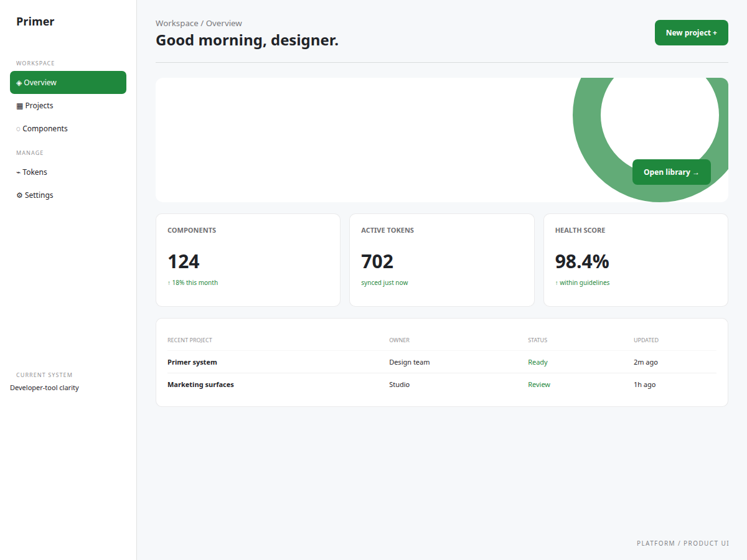The width and height of the screenshot is (747, 560).
Task: Click the Platform / Product UI footer text
Action: 683,543
